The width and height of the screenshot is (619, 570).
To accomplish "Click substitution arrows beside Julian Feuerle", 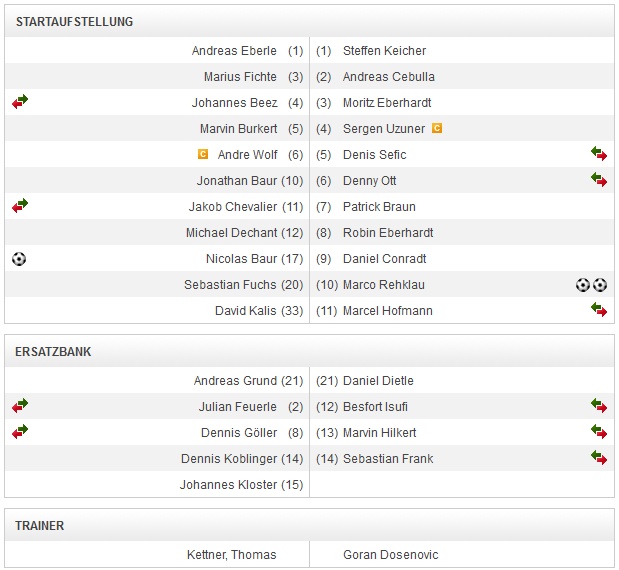I will [20, 406].
